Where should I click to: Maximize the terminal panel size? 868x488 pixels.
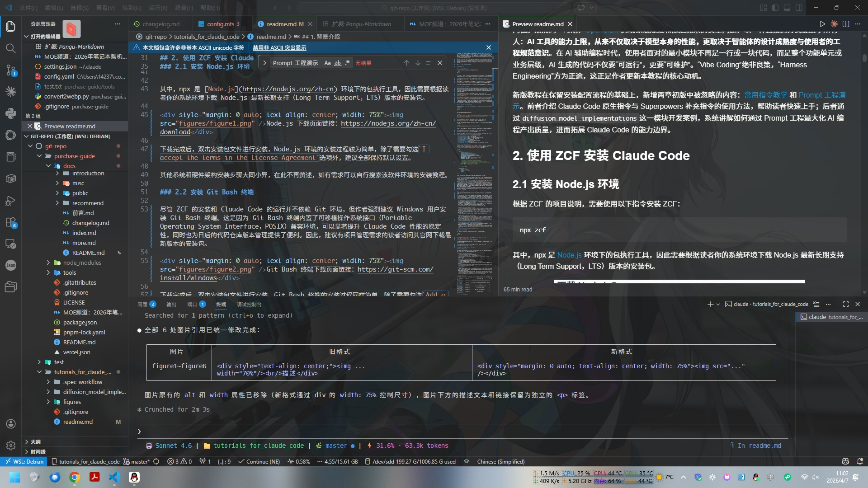(x=846, y=304)
